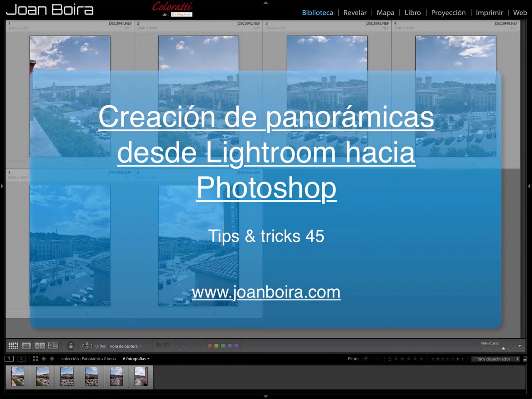Image resolution: width=532 pixels, height=399 pixels.
Task: Open XY compare view
Action: [40, 345]
